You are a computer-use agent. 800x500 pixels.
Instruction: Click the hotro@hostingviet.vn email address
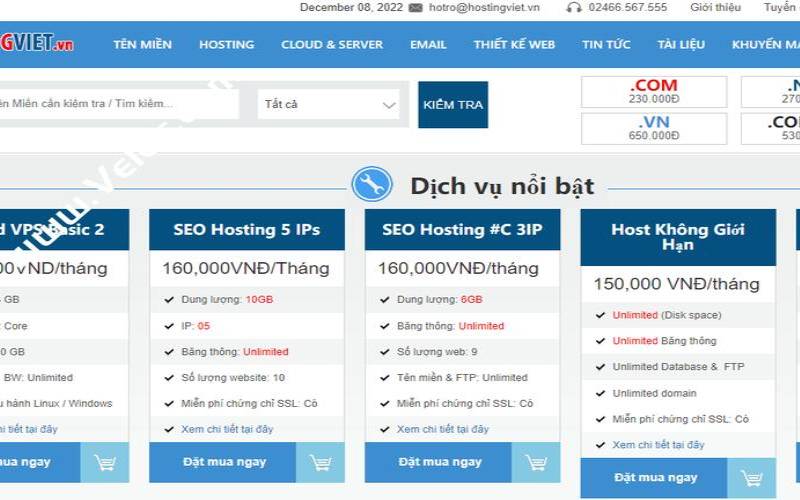point(484,8)
